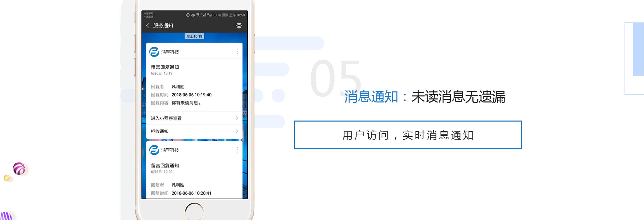Screen dimensions: 644x220
Task: Tap the 鸿孚科技 logo on the first card
Action: [x=154, y=52]
